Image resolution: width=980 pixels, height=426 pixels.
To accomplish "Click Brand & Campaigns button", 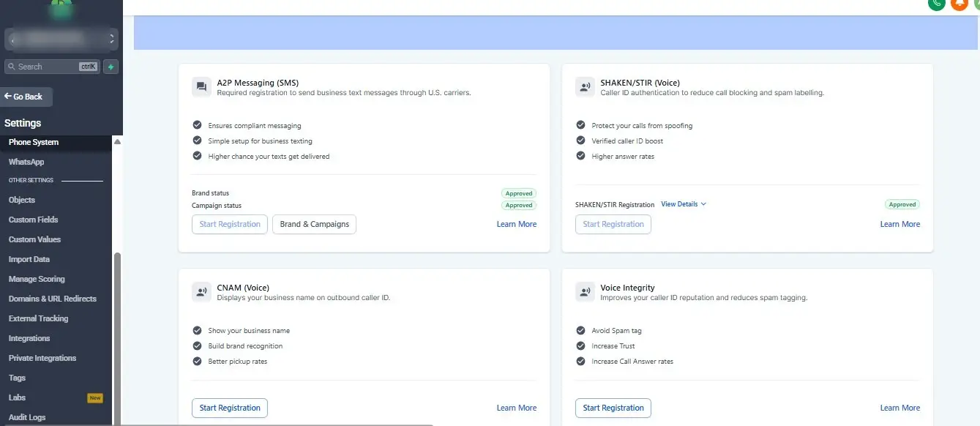I will pos(314,224).
